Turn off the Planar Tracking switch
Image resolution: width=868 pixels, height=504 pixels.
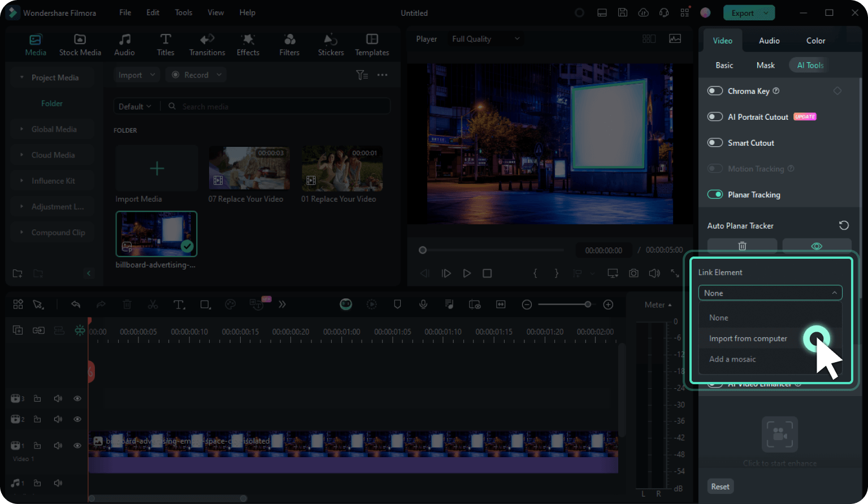pos(715,195)
